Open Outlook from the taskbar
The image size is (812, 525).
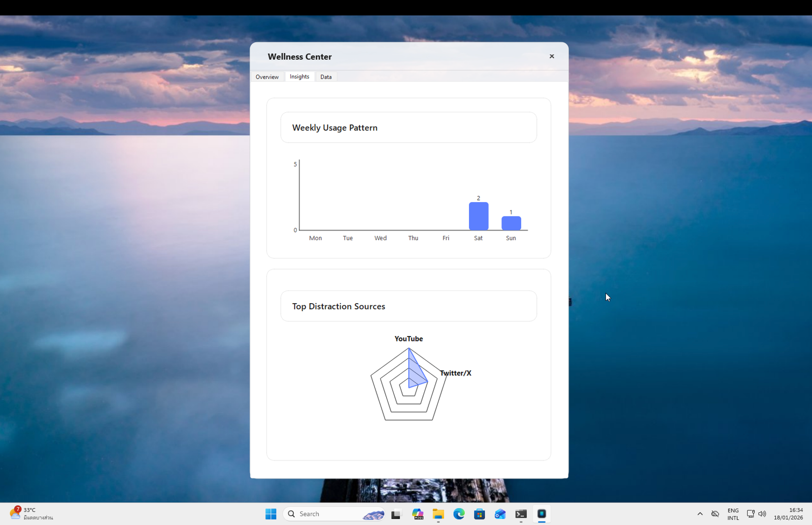(499, 514)
